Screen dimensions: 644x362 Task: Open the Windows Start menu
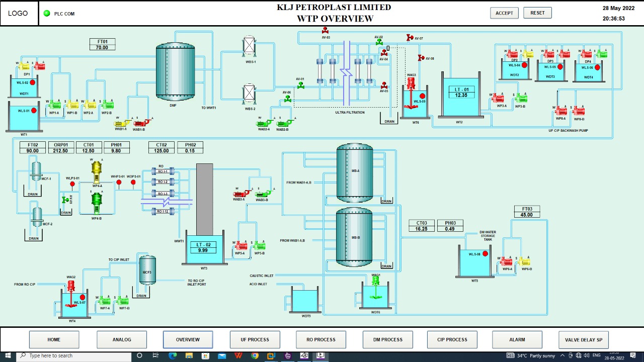point(8,356)
